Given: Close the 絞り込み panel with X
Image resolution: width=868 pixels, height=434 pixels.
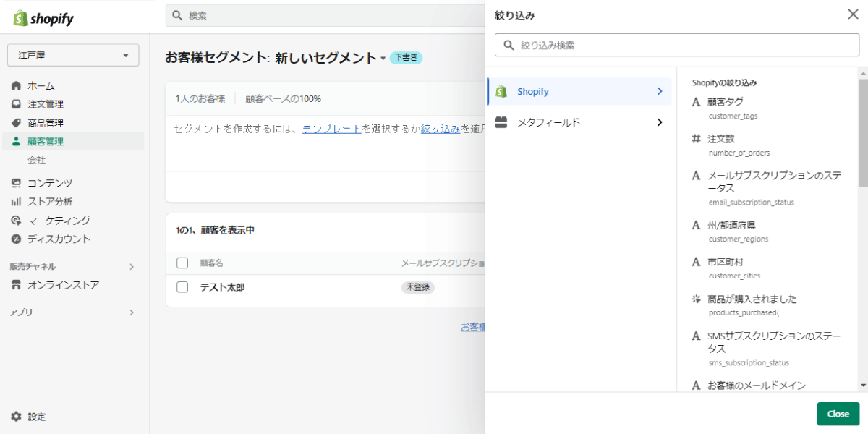Looking at the screenshot, I should pos(853,14).
